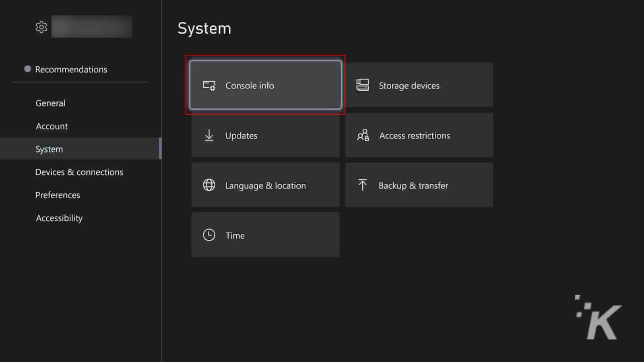The height and width of the screenshot is (362, 644).
Task: Open the Storage devices tile
Action: point(419,85)
